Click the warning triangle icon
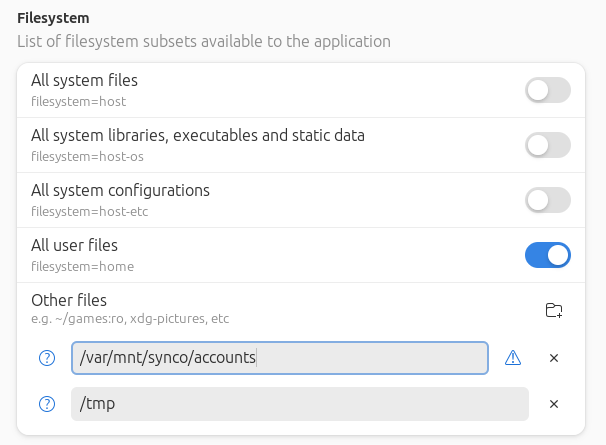606x445 pixels. click(x=513, y=358)
